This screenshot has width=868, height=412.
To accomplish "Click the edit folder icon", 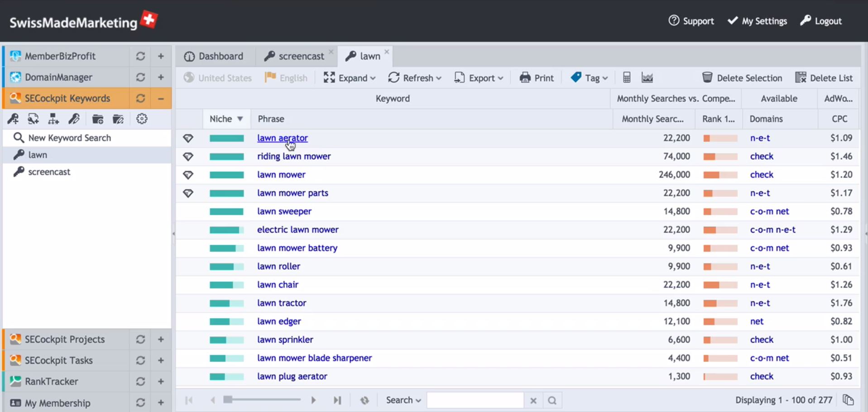I will pyautogui.click(x=118, y=119).
